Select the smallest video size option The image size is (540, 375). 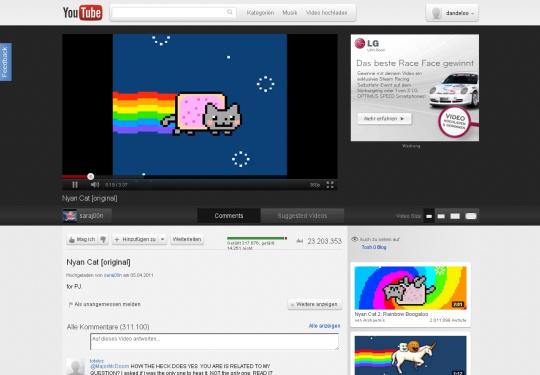click(429, 216)
